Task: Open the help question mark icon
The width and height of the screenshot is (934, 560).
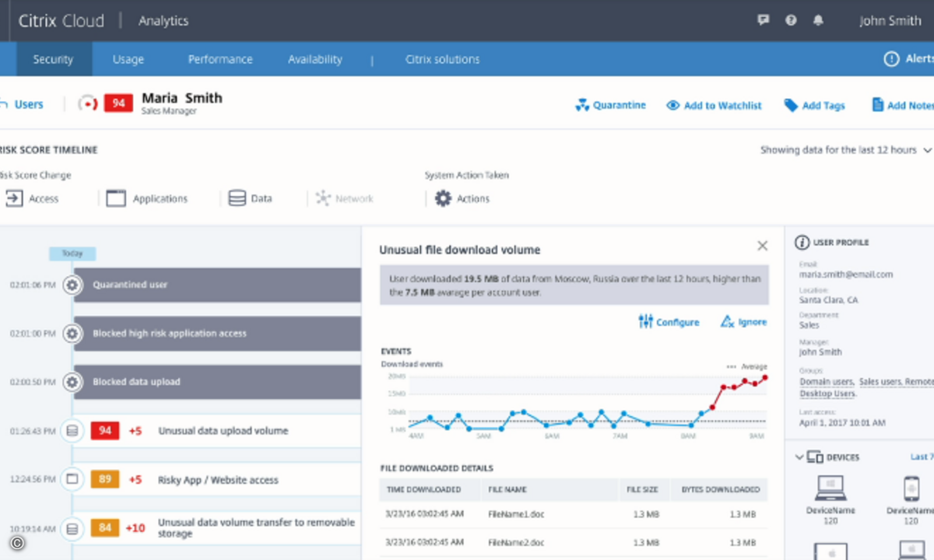Action: [791, 20]
